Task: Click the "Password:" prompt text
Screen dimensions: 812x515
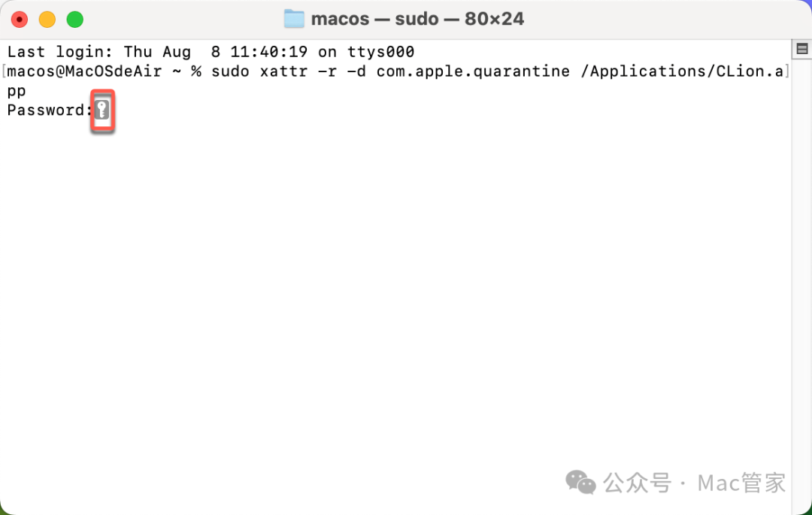Action: pos(49,111)
